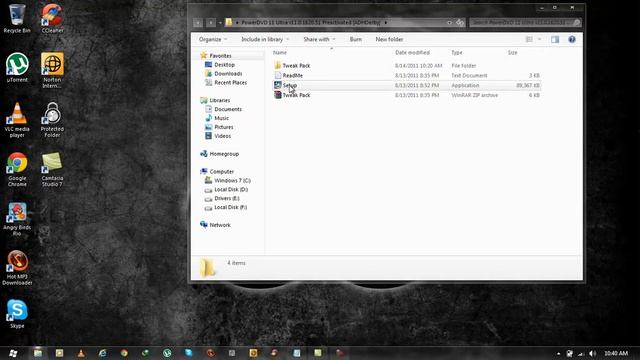Show hidden tray icons arrow

pos(558,353)
